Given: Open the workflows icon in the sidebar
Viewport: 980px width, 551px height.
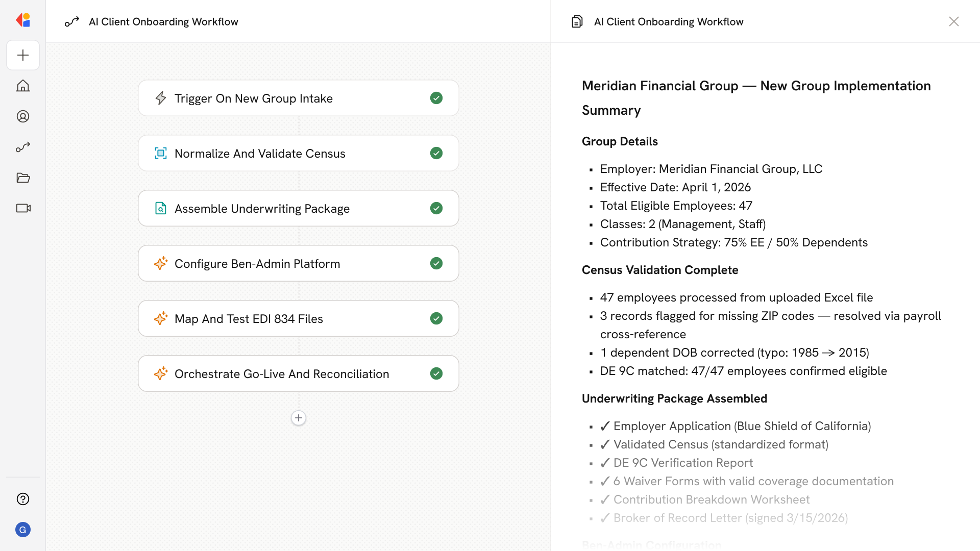Looking at the screenshot, I should coord(23,147).
